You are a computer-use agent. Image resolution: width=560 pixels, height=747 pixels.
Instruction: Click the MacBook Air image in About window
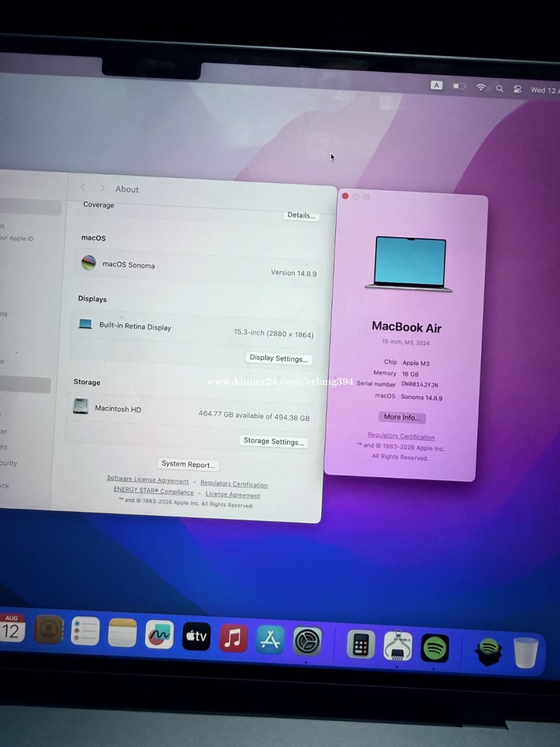pos(410,264)
